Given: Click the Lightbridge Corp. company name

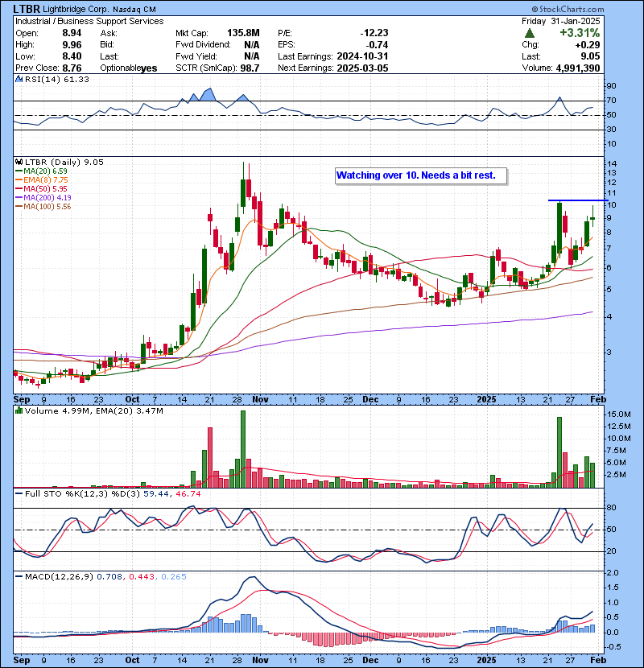Looking at the screenshot, I should click(76, 10).
